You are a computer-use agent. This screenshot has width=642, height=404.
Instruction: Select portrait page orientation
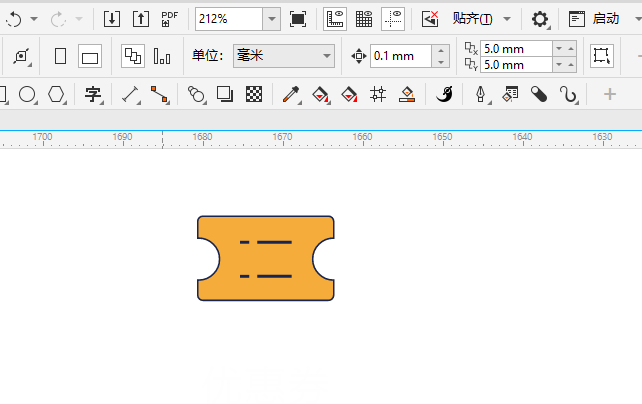61,56
